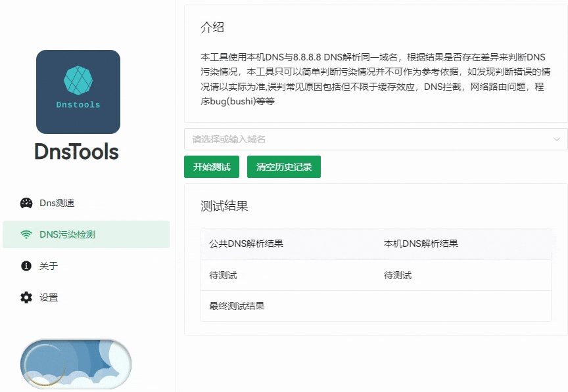Click the green Dnstools emblem image
The image size is (568, 392).
78,92
